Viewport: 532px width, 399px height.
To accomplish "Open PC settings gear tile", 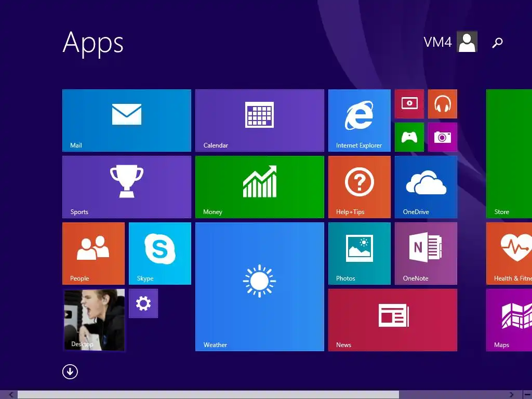I will [143, 303].
